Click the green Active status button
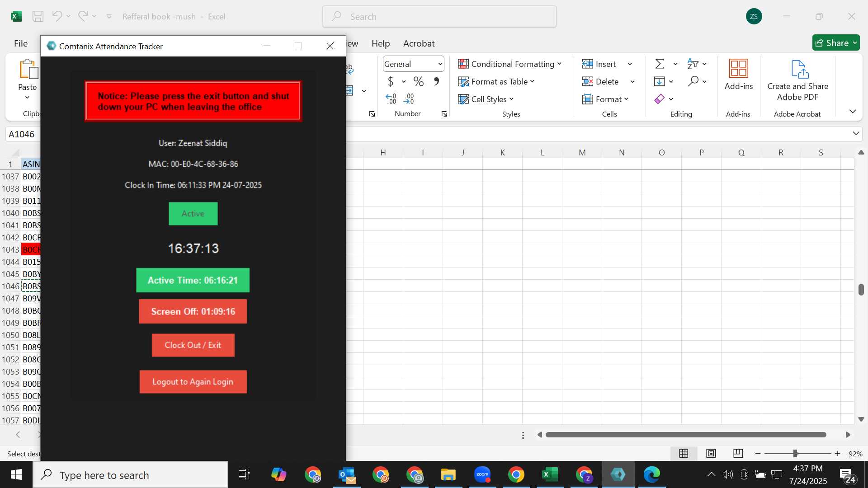The height and width of the screenshot is (488, 868). (x=193, y=214)
